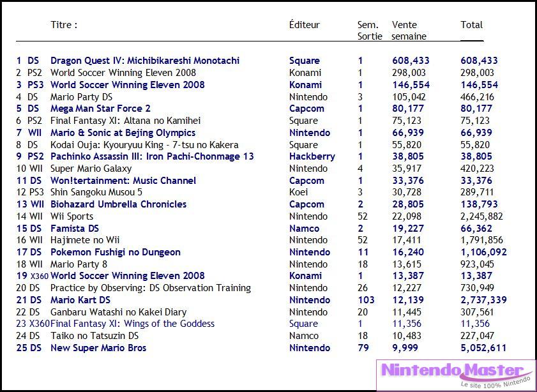This screenshot has height=392, width=537.
Task: Click Mario Party 8 total "923,045"
Action: pos(478,264)
